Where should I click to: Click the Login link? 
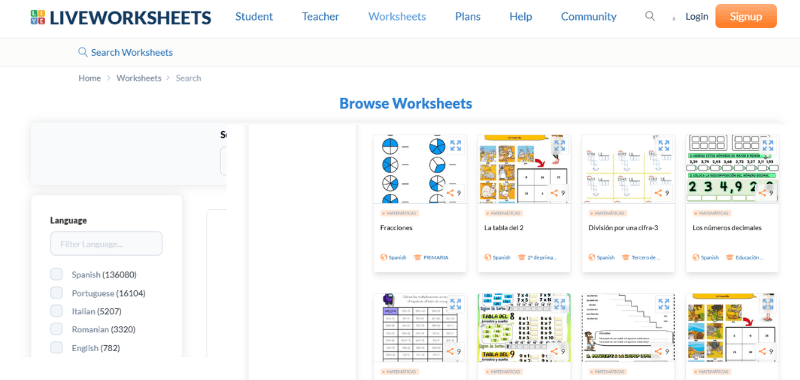click(x=696, y=16)
